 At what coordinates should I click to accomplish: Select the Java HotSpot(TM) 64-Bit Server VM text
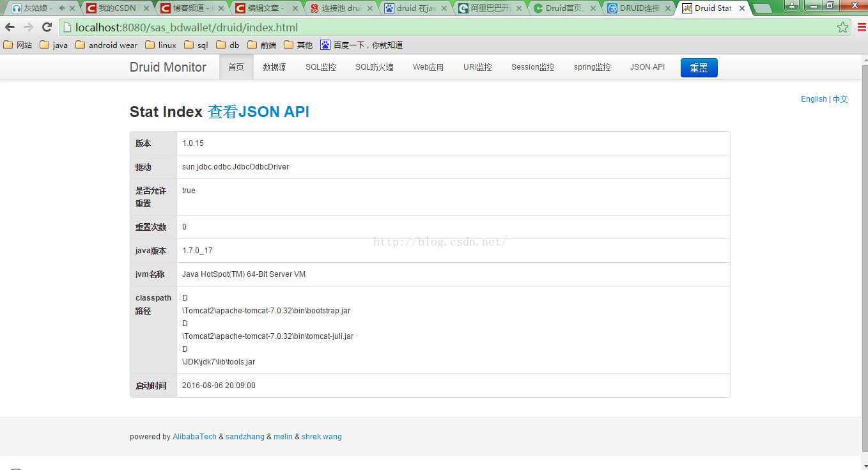[244, 274]
